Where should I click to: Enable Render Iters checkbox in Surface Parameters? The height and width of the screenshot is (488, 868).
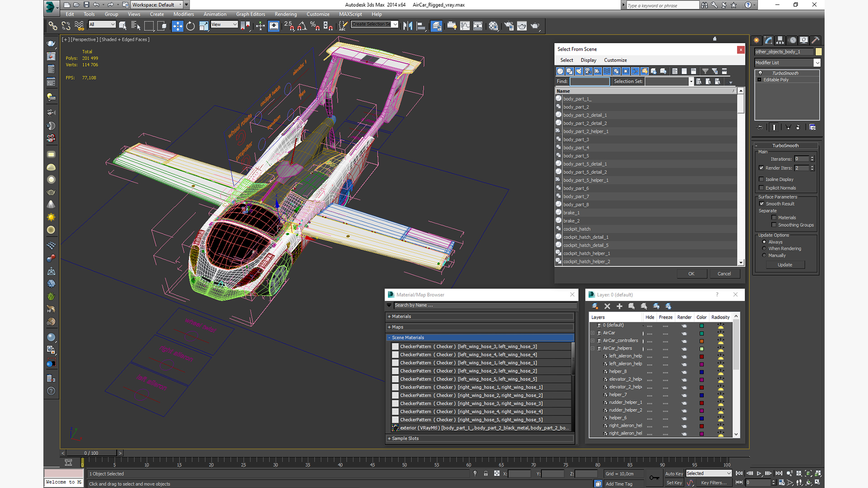pyautogui.click(x=763, y=168)
